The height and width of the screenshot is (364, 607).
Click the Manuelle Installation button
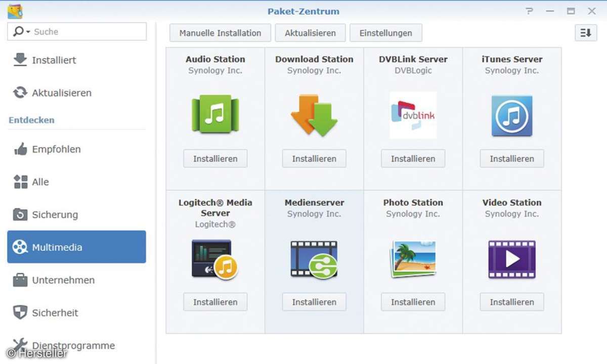(220, 33)
